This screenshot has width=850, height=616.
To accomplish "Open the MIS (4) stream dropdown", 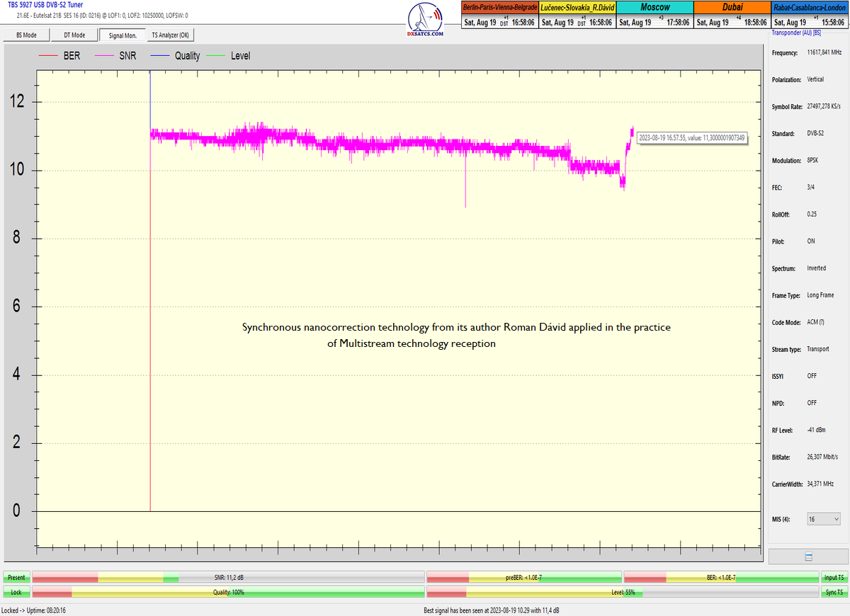I will [824, 519].
